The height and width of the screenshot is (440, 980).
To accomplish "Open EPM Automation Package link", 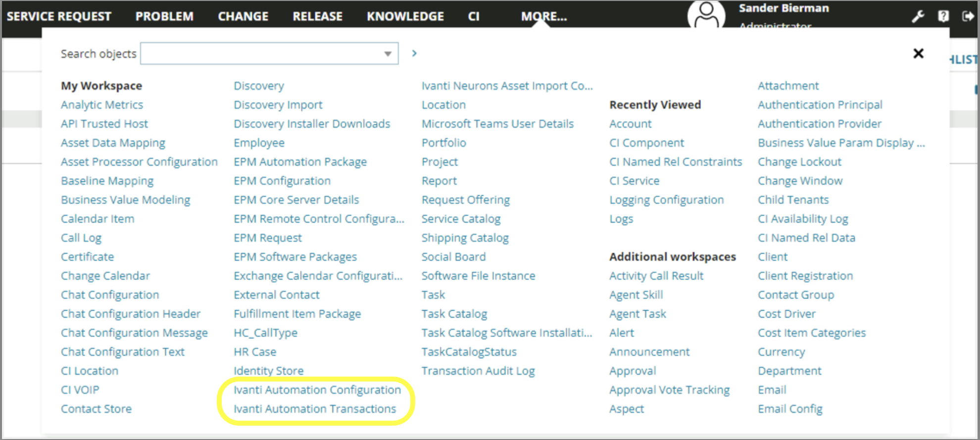I will (x=300, y=162).
